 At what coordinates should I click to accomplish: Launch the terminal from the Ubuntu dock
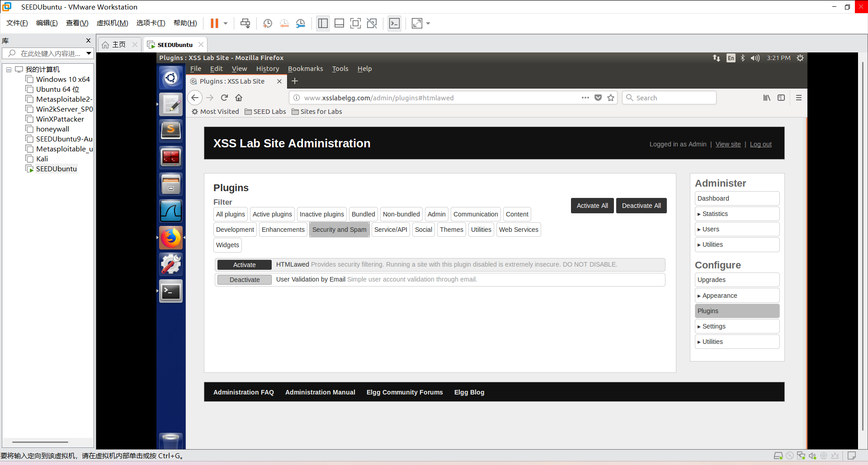pos(171,291)
